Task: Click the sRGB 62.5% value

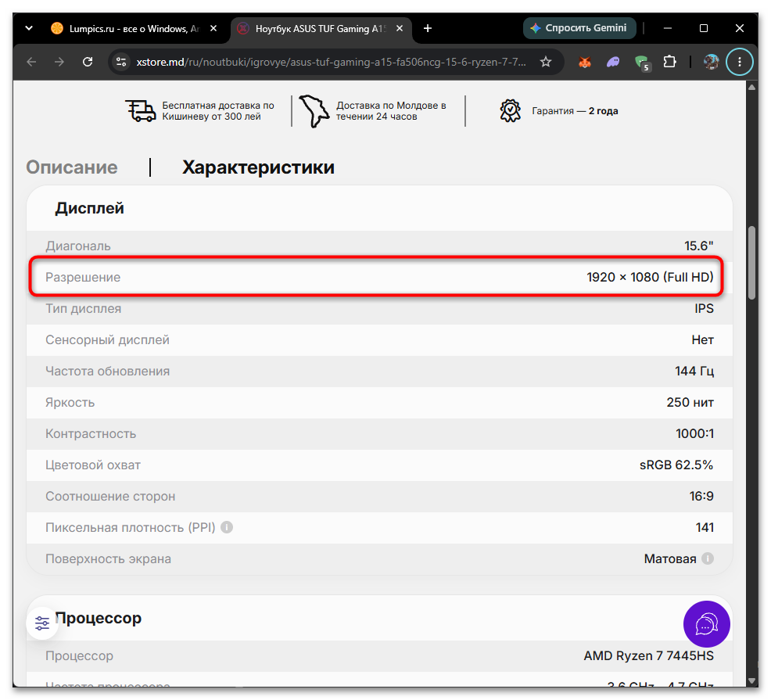Action: pos(676,465)
